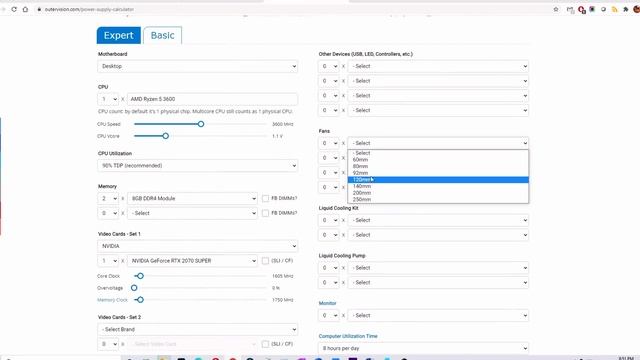Open the browser profile avatar
The image size is (640, 360).
tap(636, 9)
